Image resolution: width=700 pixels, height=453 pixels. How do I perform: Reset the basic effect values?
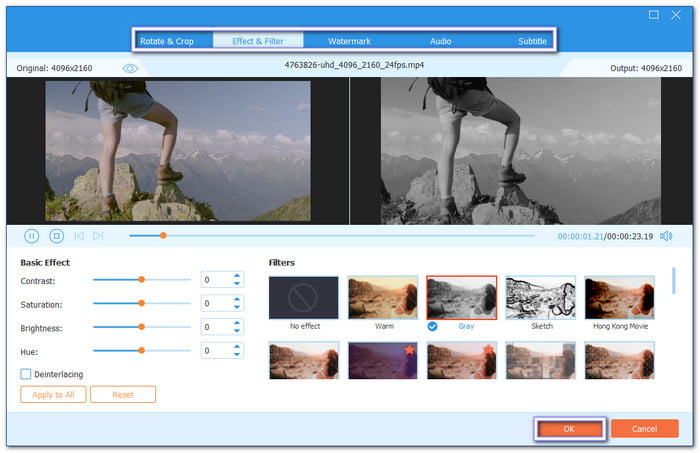pos(123,395)
